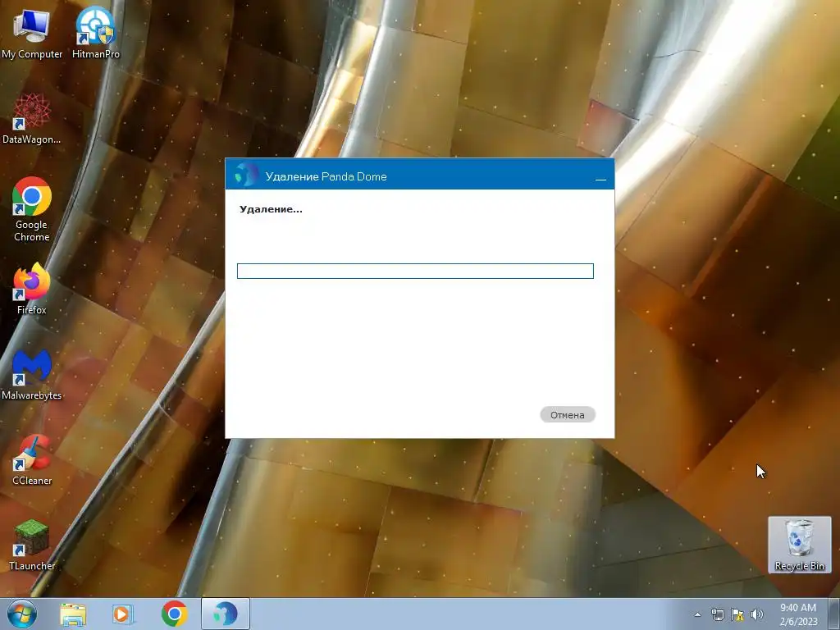The image size is (840, 630).
Task: Activate Panda Dome uninstaller taskbar button
Action: coord(225,614)
